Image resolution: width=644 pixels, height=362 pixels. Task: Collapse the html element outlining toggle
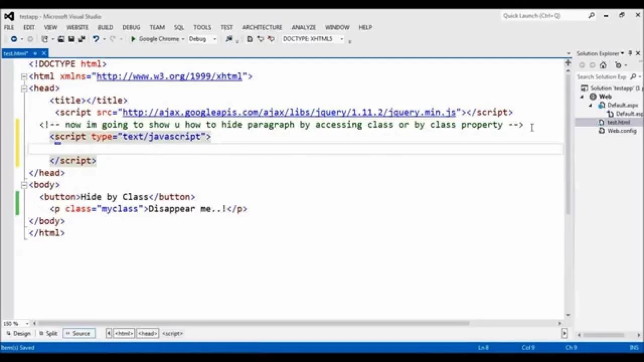pos(24,76)
